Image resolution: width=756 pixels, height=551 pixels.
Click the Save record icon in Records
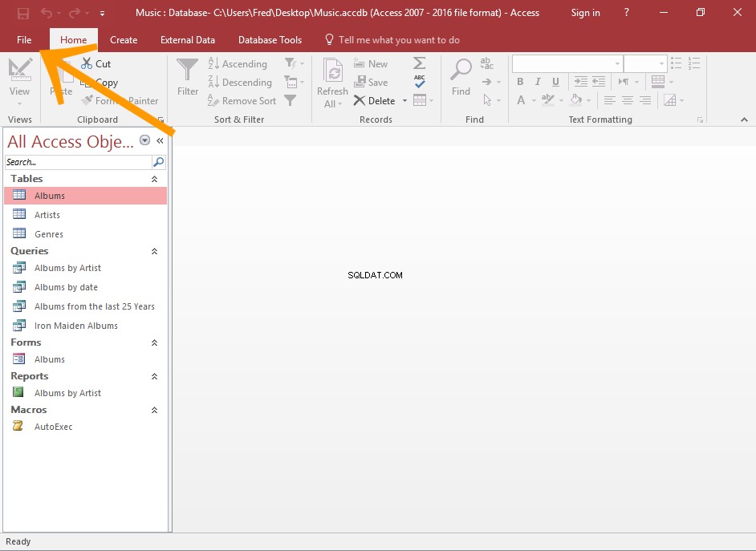(360, 82)
